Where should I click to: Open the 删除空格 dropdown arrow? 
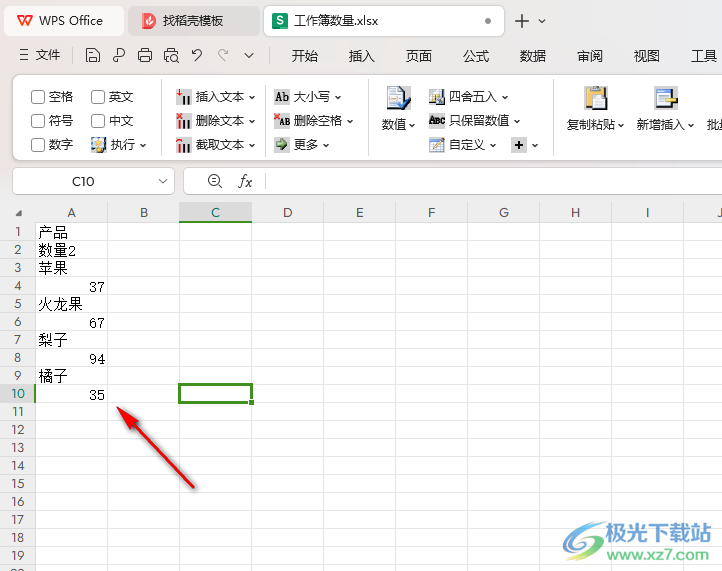[x=350, y=121]
